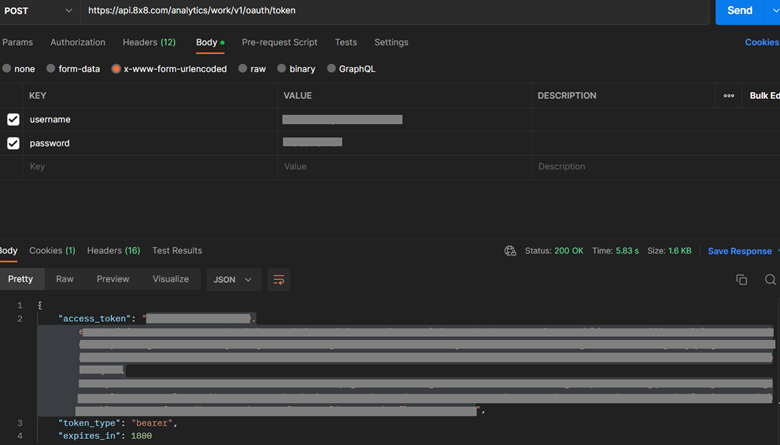The image size is (780, 445).
Task: Select the raw body type radio button
Action: point(243,69)
